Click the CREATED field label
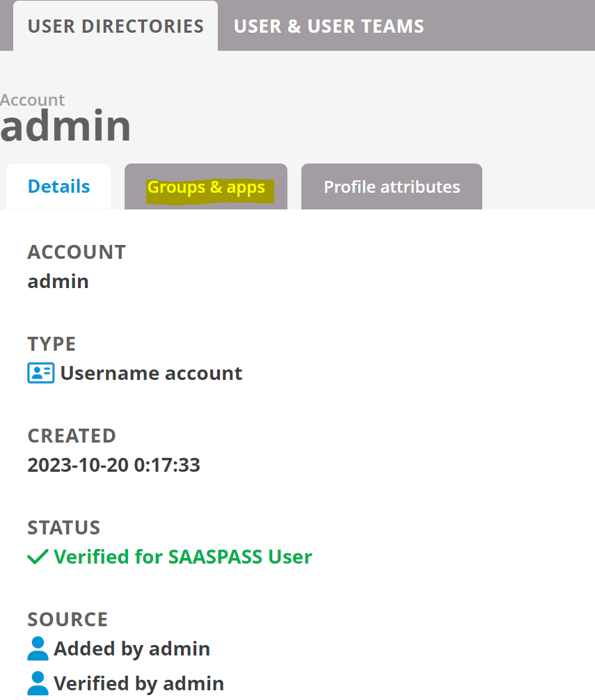The image size is (595, 700). 72,436
